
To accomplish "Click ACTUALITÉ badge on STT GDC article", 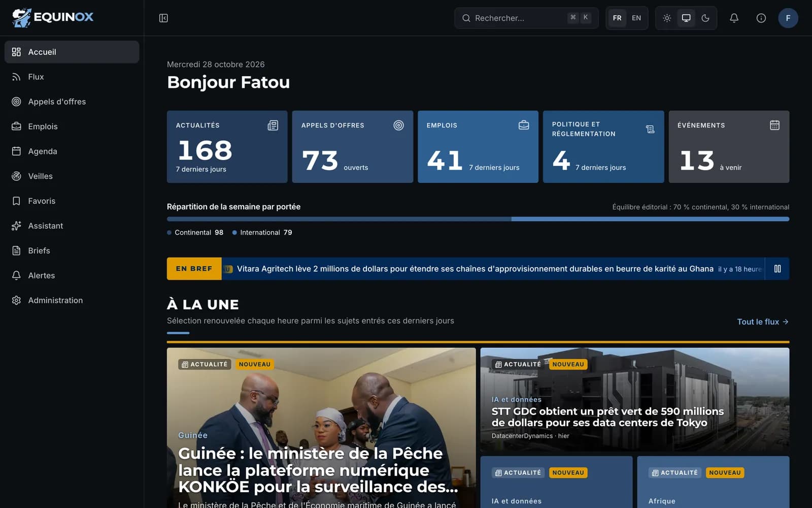I will click(x=518, y=364).
